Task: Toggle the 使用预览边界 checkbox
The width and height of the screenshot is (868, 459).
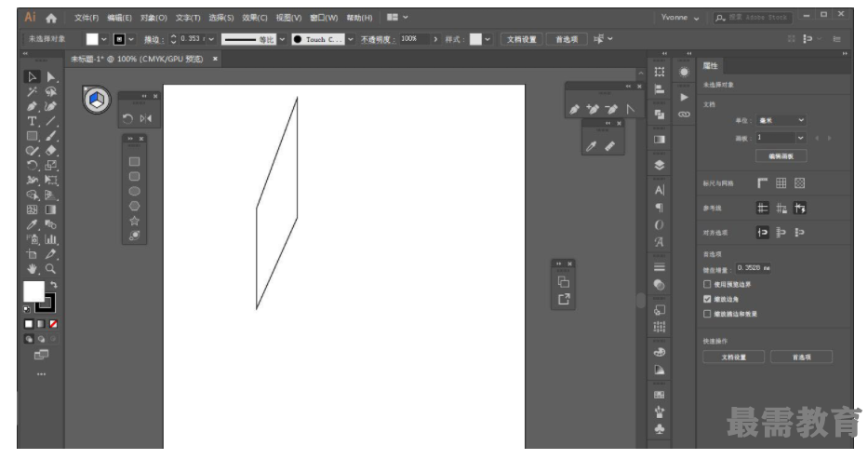Action: tap(707, 284)
